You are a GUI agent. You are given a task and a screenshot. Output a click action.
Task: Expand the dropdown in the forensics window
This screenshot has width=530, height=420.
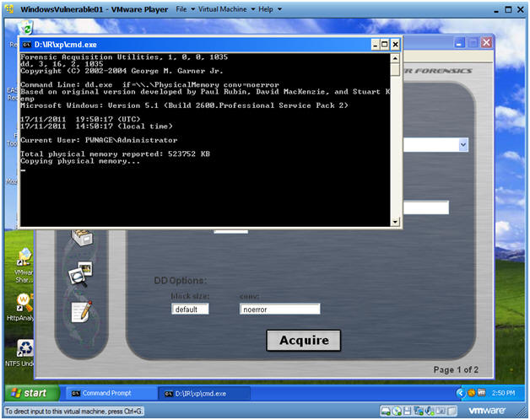463,144
